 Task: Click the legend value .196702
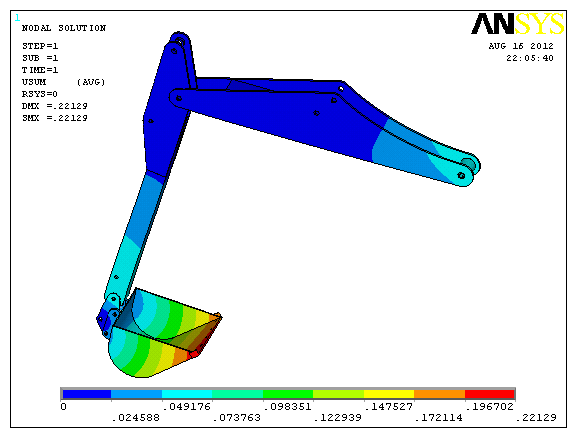pos(489,406)
